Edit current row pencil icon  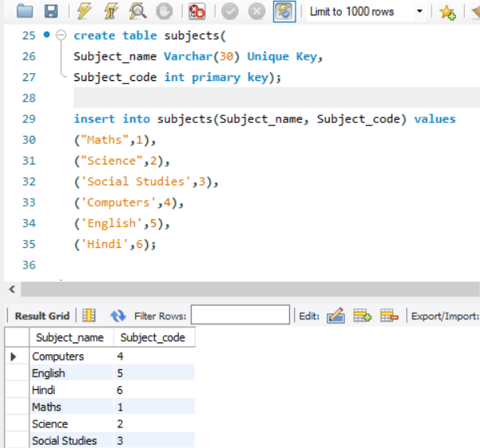pyautogui.click(x=336, y=315)
